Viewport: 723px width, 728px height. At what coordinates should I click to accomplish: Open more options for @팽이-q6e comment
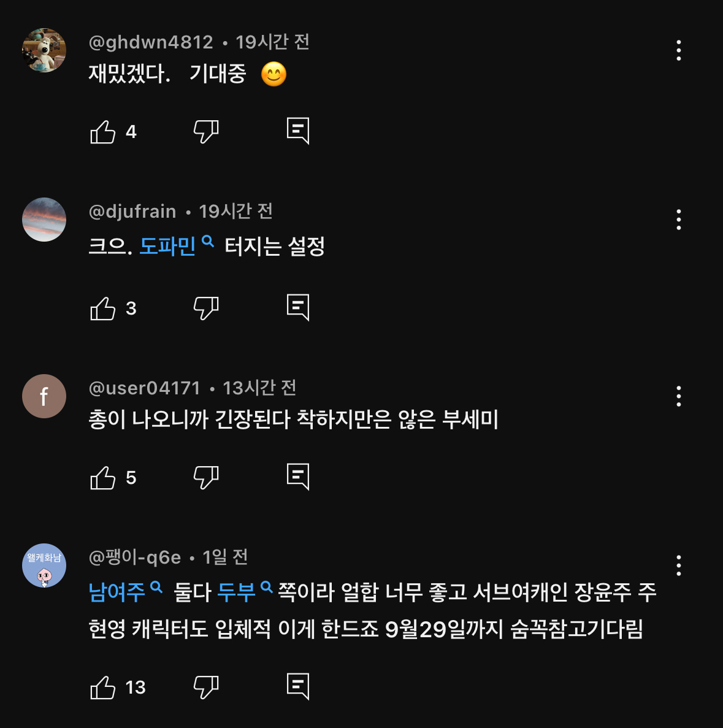[x=678, y=565]
